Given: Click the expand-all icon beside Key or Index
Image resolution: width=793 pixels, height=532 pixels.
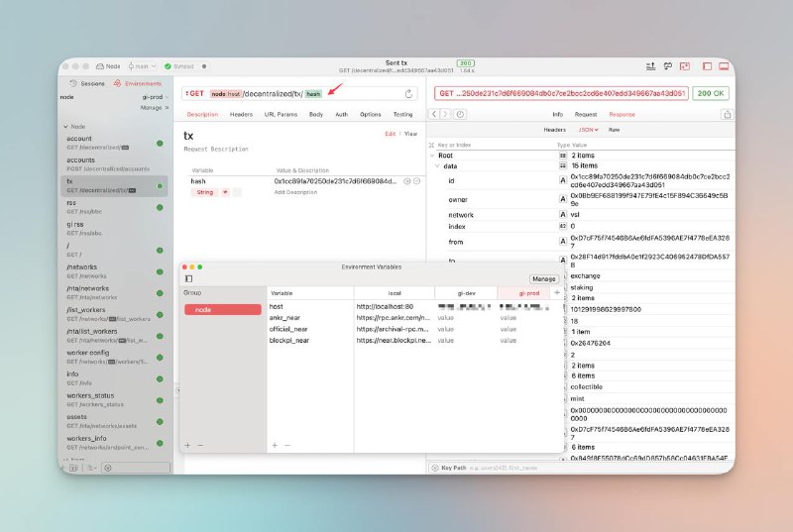Looking at the screenshot, I should [433, 144].
